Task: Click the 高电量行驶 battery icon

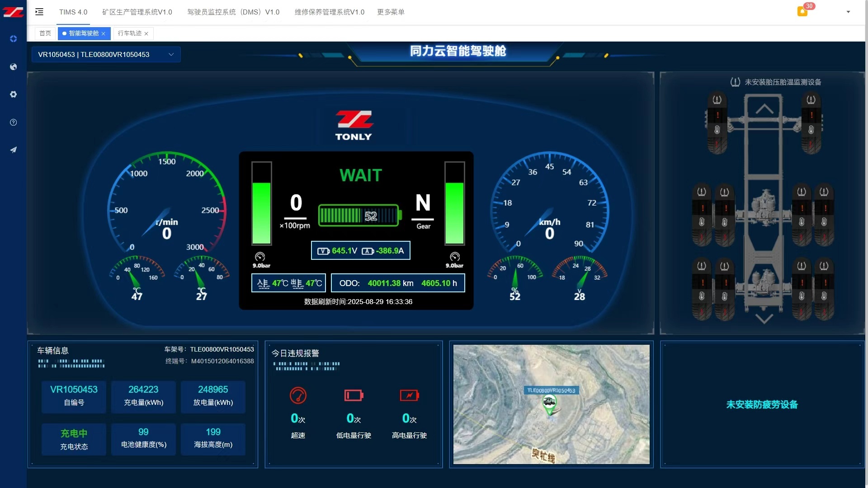Action: pyautogui.click(x=409, y=395)
